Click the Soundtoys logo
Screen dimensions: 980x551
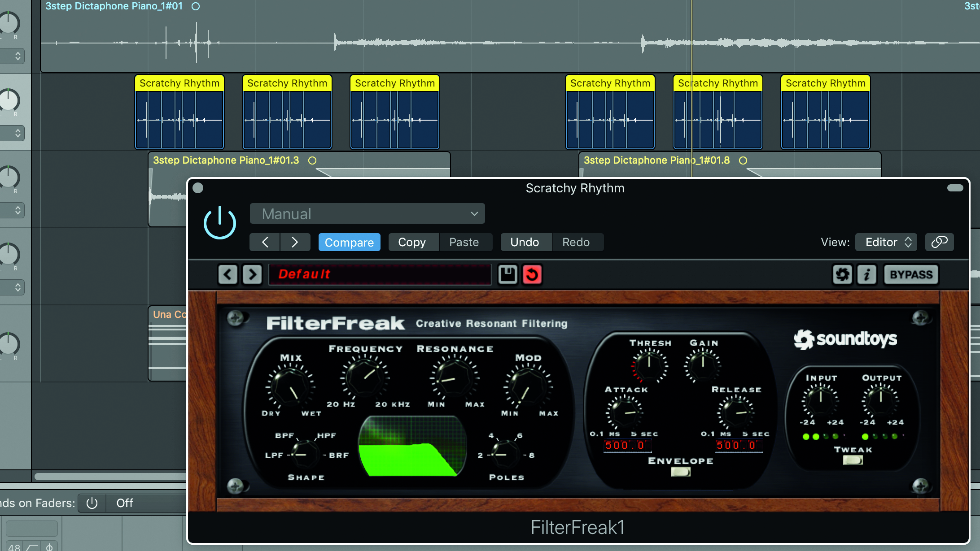pyautogui.click(x=845, y=339)
